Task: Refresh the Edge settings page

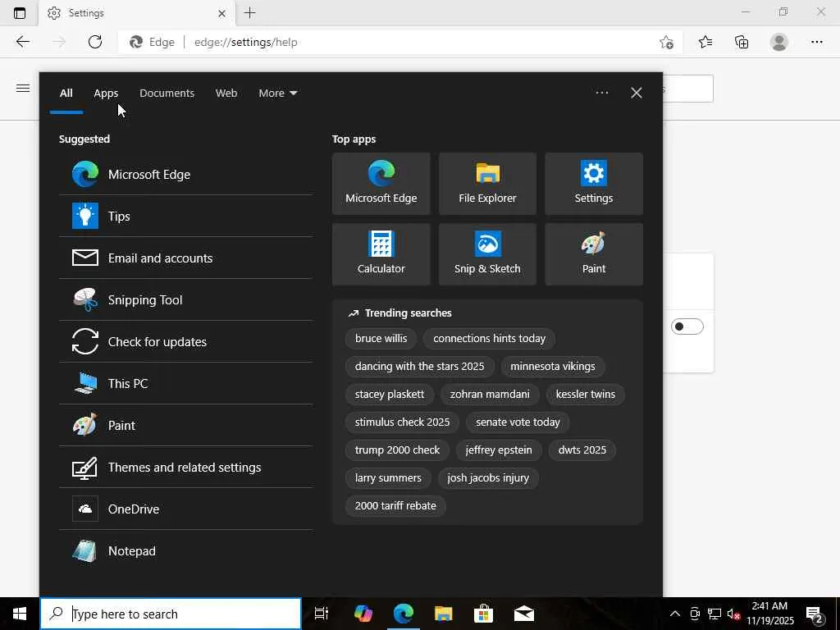Action: point(95,42)
